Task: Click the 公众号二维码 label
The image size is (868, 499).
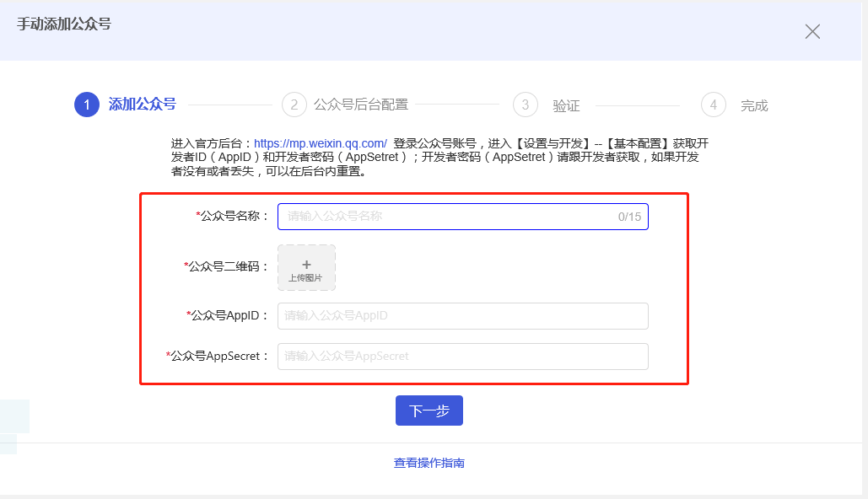Action: [226, 266]
